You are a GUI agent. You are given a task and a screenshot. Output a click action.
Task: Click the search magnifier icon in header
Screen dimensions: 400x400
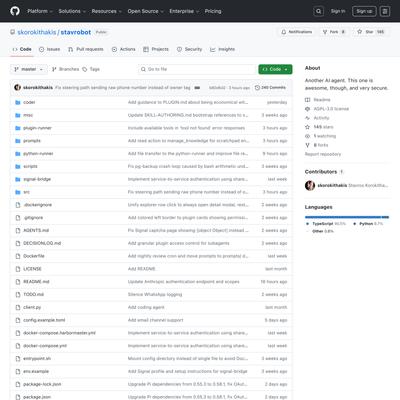click(319, 11)
